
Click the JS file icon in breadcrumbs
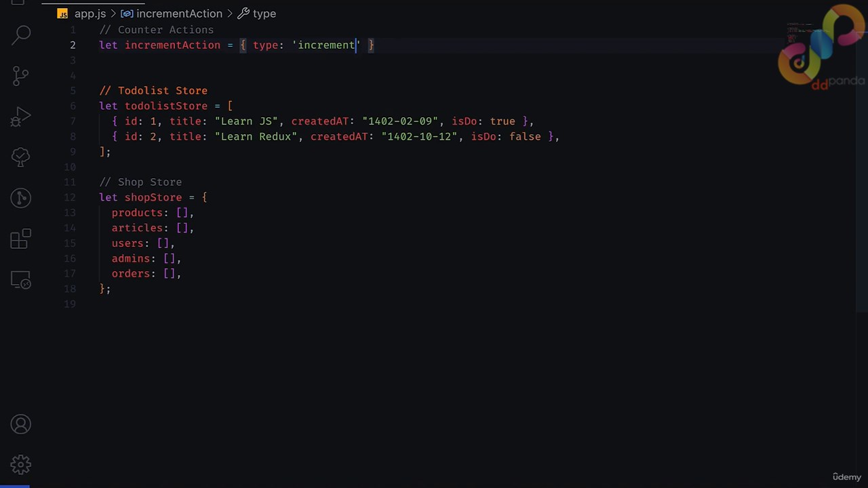62,14
